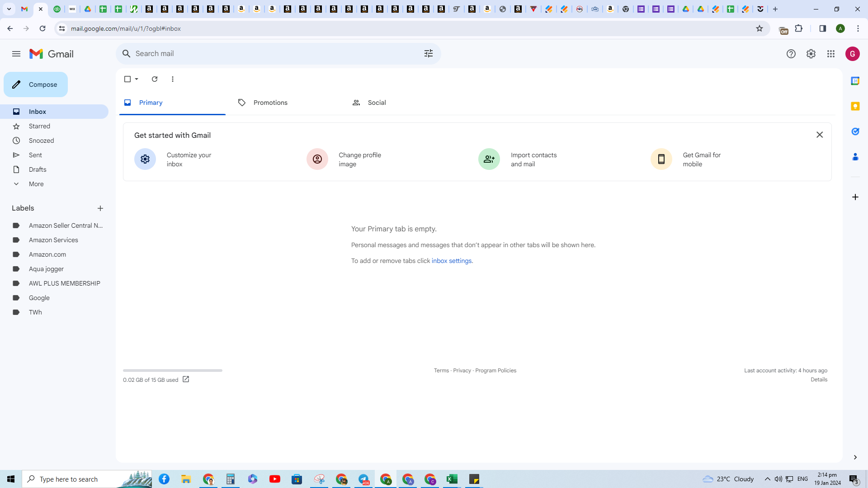Open the Sent folder
The image size is (868, 488).
pyautogui.click(x=54, y=155)
